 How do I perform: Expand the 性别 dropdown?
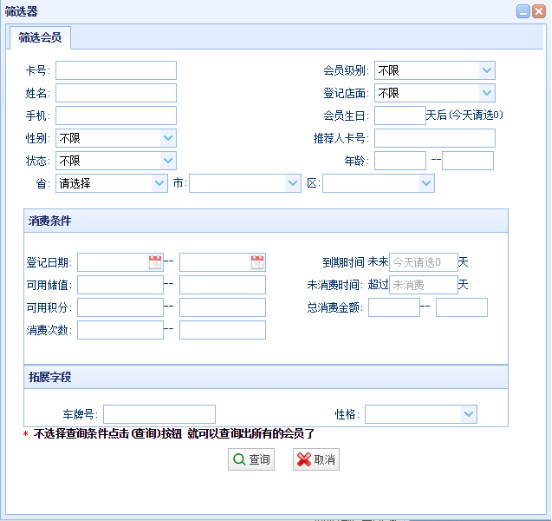pyautogui.click(x=168, y=138)
